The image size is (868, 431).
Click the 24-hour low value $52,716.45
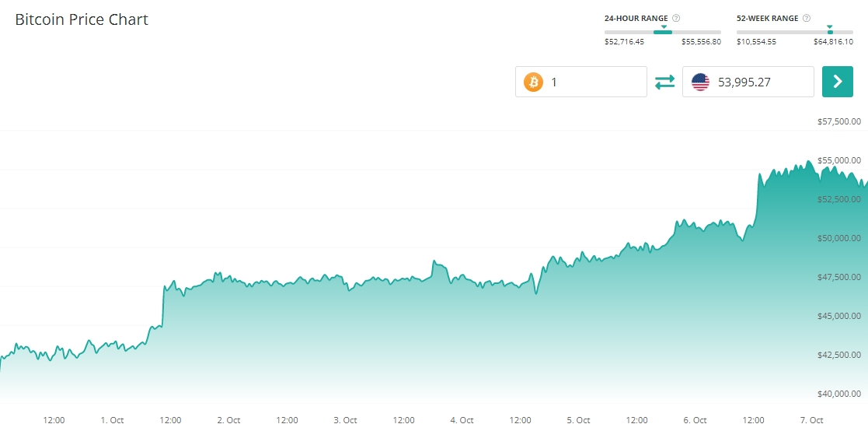coord(624,42)
